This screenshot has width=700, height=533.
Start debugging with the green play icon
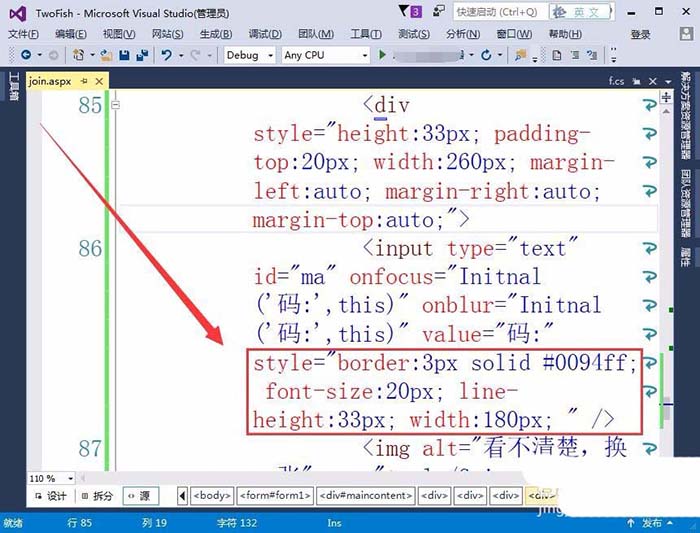pos(382,55)
